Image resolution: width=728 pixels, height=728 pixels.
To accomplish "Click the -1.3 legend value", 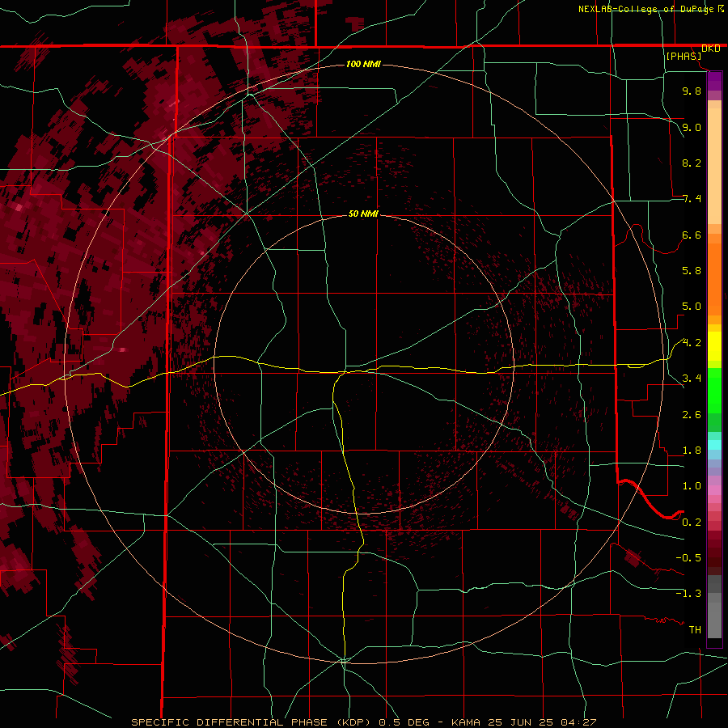I will click(688, 594).
